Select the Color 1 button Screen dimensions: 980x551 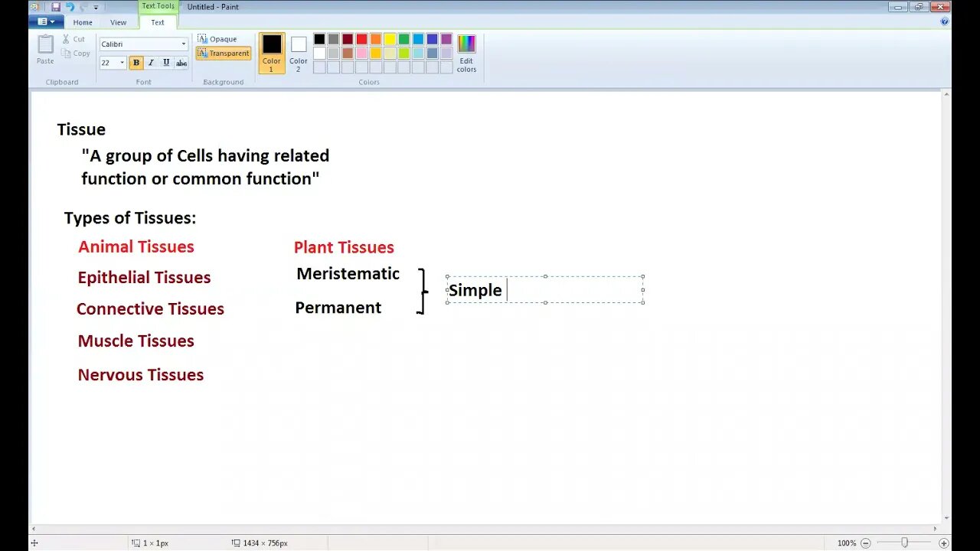272,53
